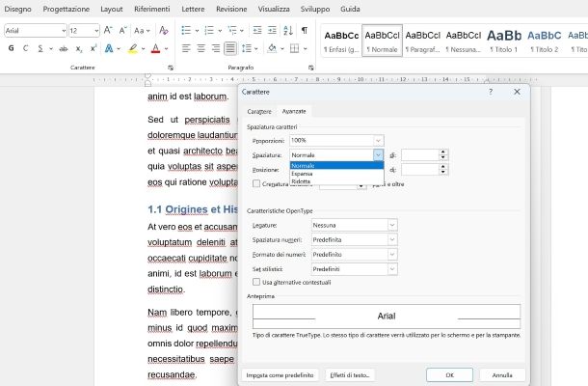The image size is (588, 386).
Task: Apply red font color
Action: 155,48
